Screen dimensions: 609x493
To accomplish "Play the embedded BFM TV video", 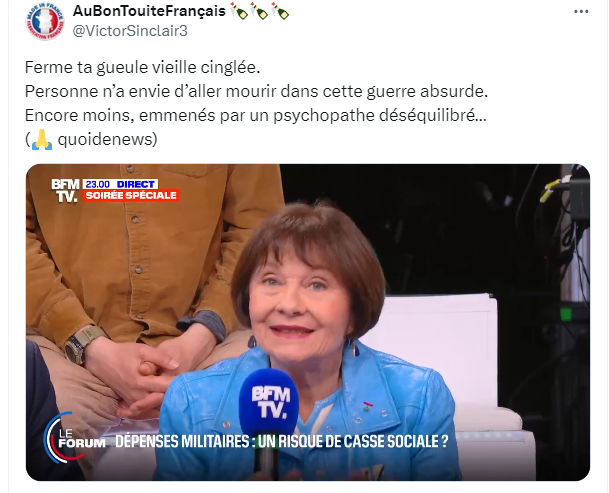I will pyautogui.click(x=308, y=322).
